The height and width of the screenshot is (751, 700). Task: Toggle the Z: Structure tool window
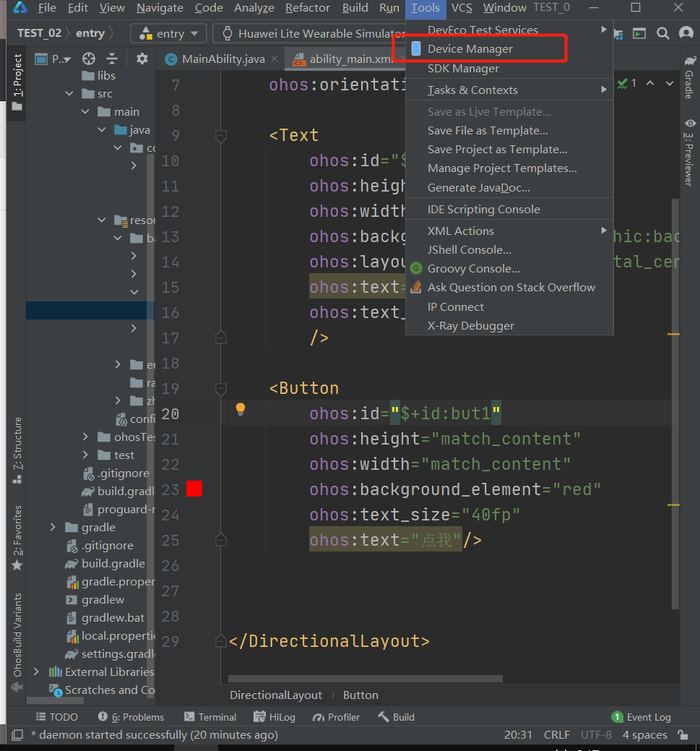pyautogui.click(x=17, y=450)
